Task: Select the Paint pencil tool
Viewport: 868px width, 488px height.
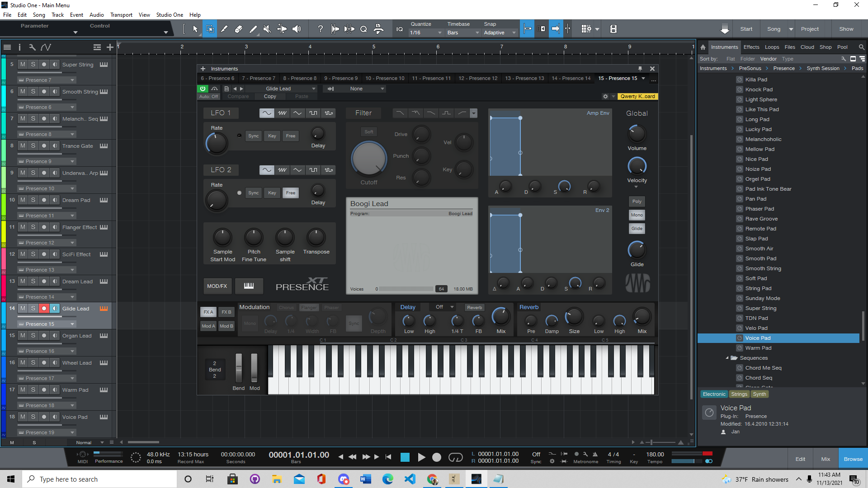Action: 253,29
